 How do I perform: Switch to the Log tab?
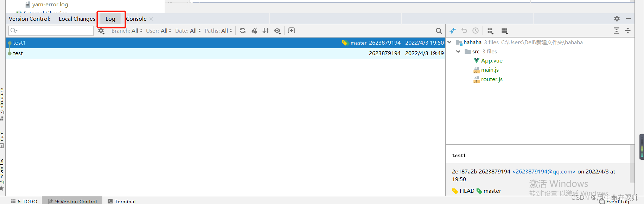point(110,19)
